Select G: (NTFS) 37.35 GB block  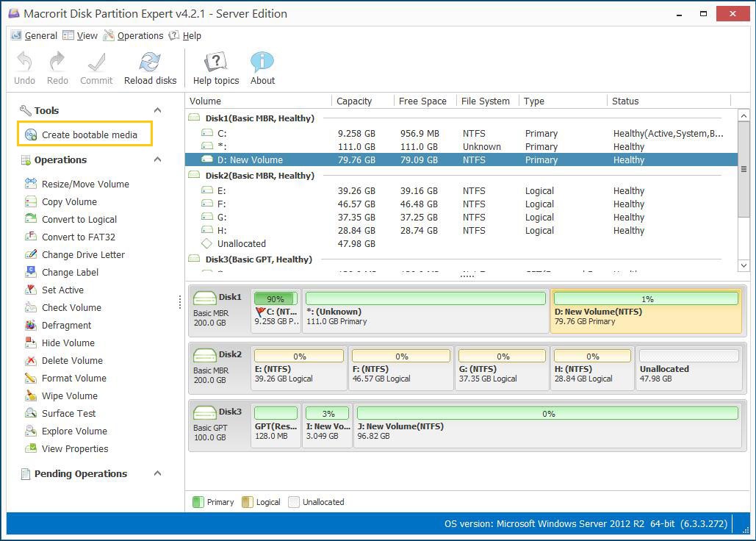502,368
